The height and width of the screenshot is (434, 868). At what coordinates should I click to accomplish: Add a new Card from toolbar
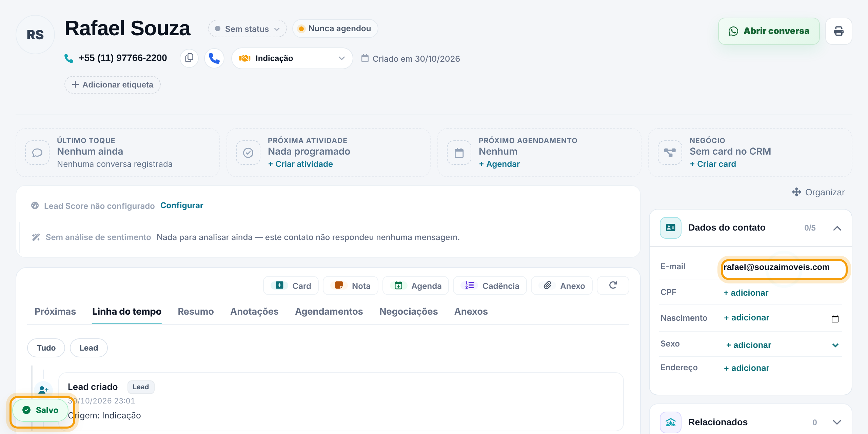[291, 285]
